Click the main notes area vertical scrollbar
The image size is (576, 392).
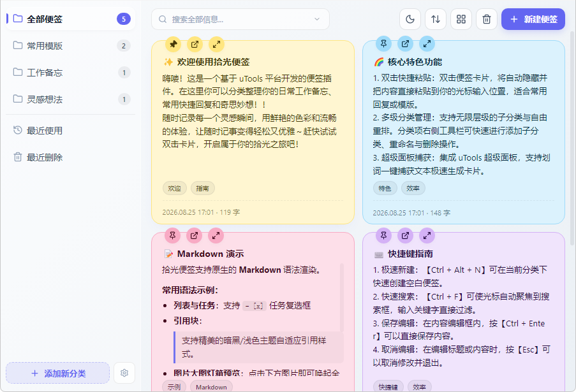click(x=572, y=139)
